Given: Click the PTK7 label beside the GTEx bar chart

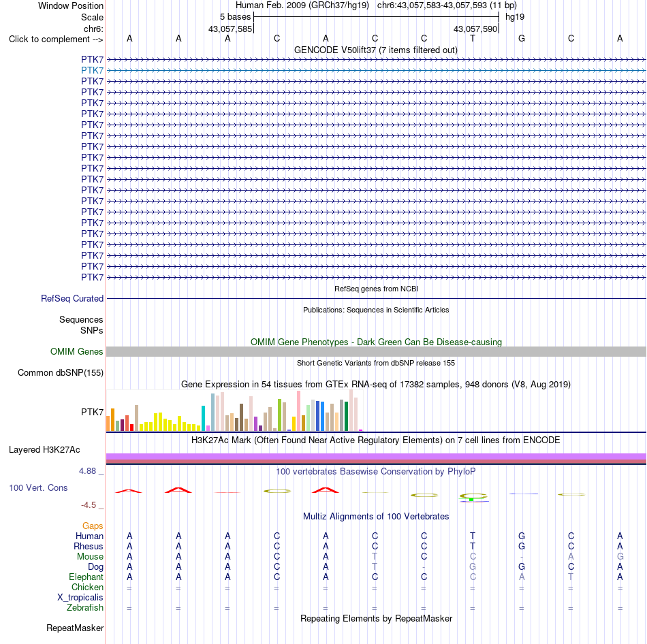Looking at the screenshot, I should (x=92, y=412).
